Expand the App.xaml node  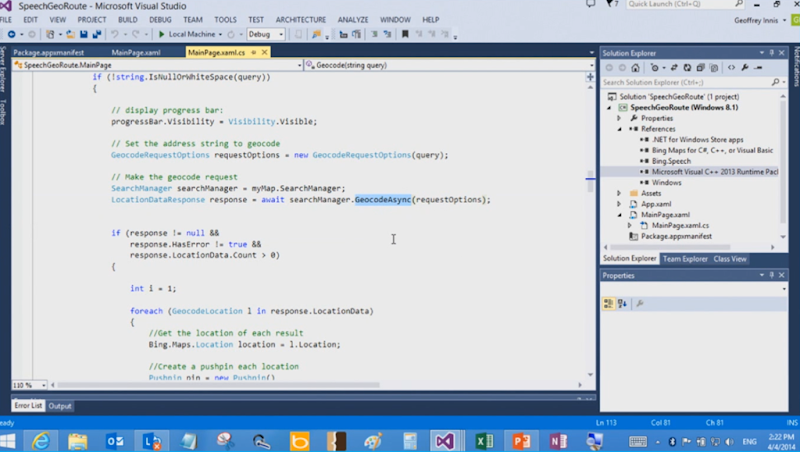tap(619, 204)
